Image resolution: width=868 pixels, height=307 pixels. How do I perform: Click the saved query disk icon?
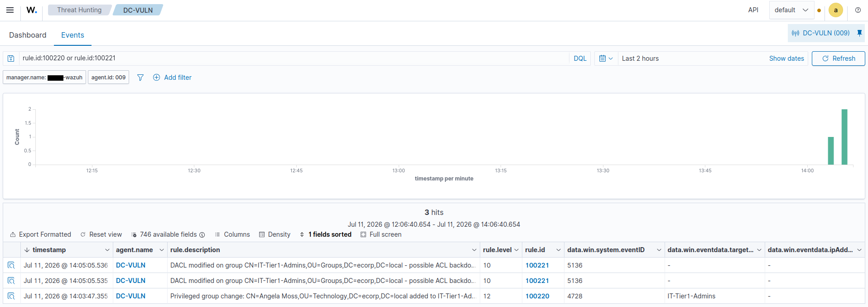11,58
